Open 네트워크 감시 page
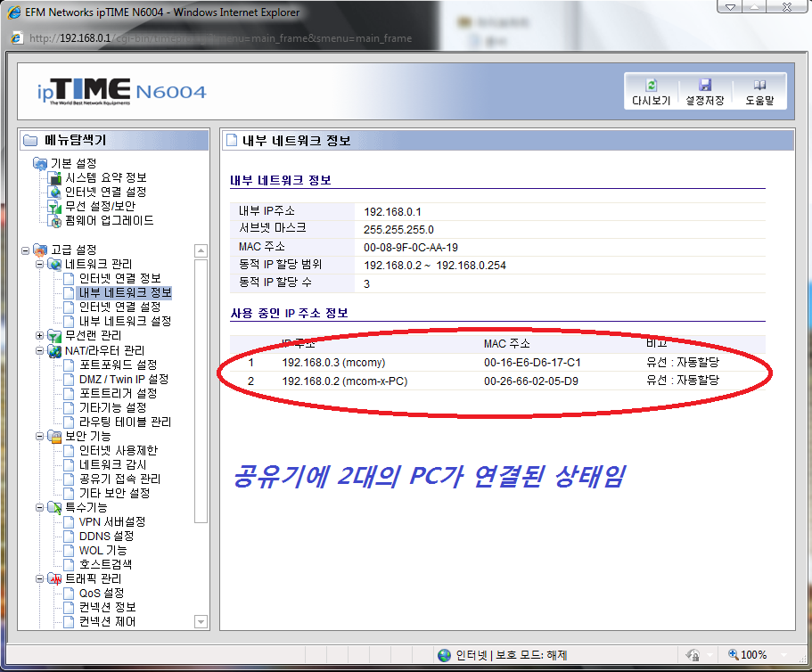The image size is (812, 672). 113,465
